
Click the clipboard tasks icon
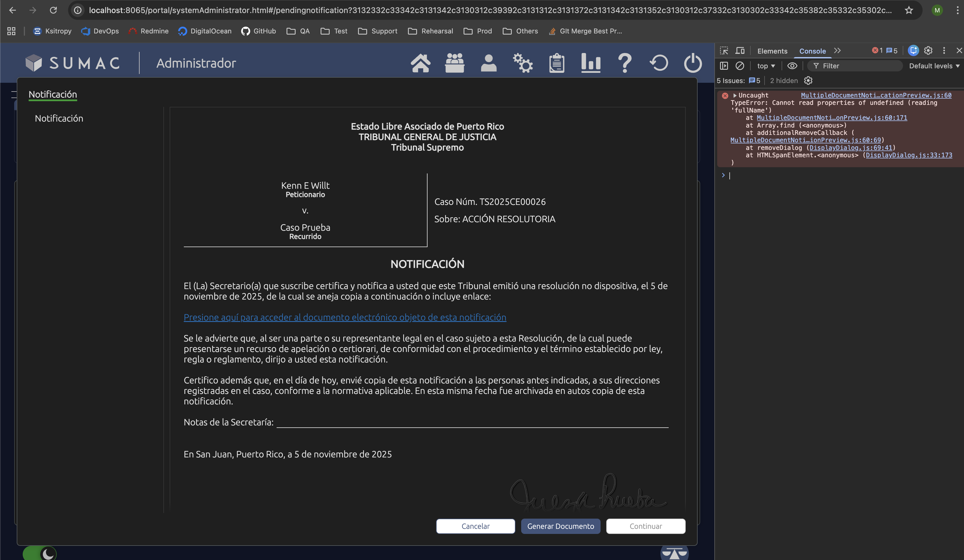(557, 63)
